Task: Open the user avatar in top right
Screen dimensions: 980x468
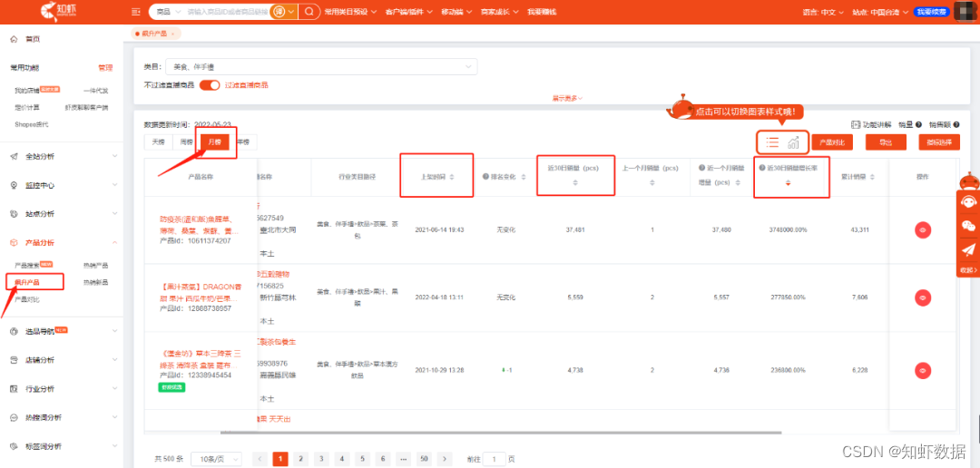Action: [x=966, y=12]
